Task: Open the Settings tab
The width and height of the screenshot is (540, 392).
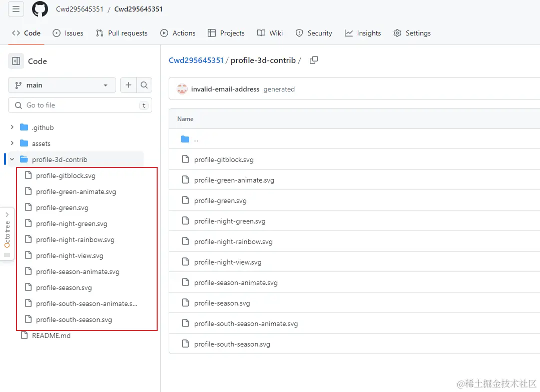Action: click(412, 33)
